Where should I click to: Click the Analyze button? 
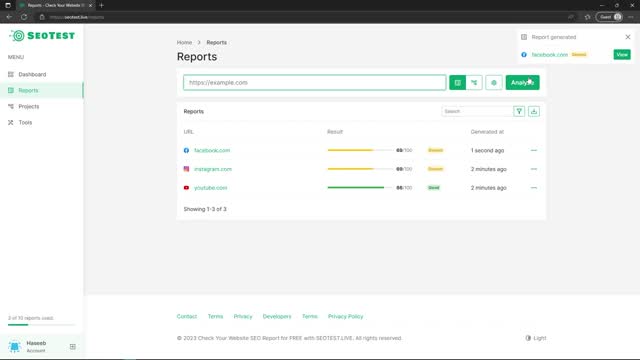click(522, 82)
